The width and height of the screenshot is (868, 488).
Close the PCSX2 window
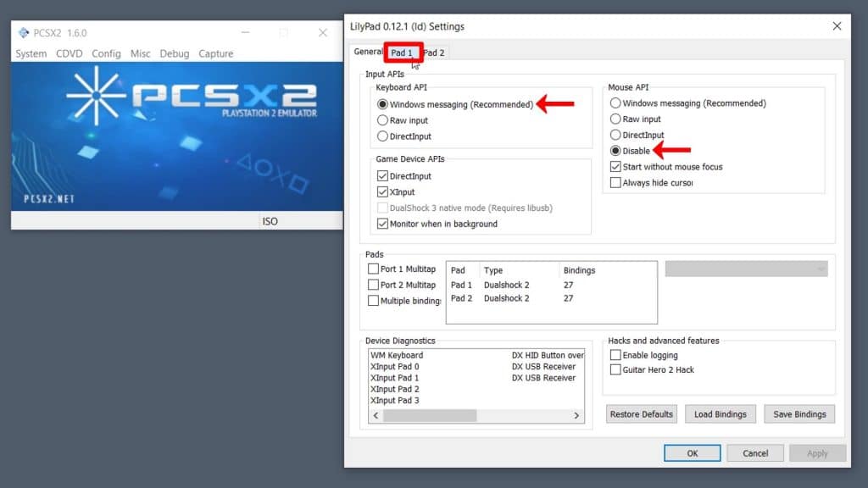(x=323, y=33)
